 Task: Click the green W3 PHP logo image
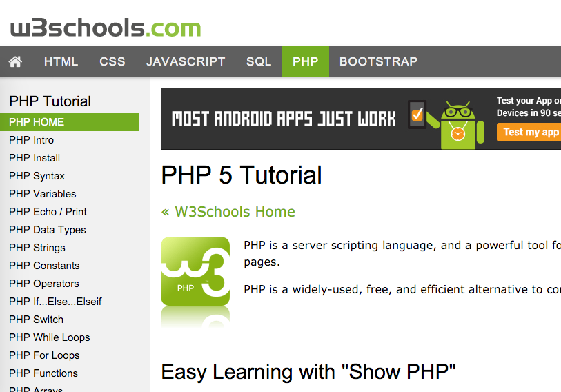point(195,271)
